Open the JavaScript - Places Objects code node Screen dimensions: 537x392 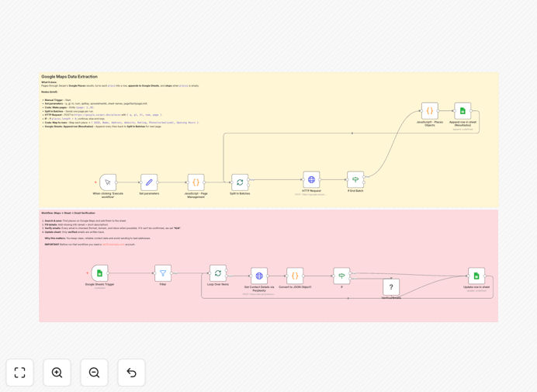point(430,111)
